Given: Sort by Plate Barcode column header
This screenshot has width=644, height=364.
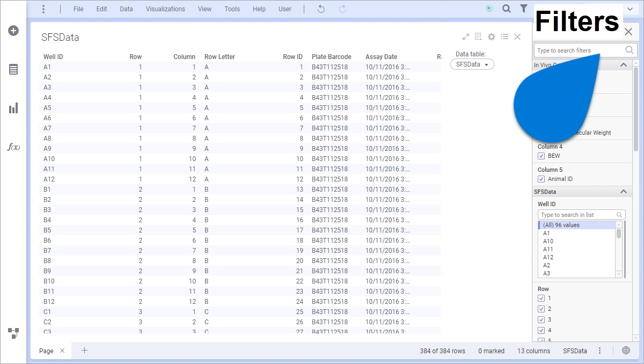Looking at the screenshot, I should 332,56.
